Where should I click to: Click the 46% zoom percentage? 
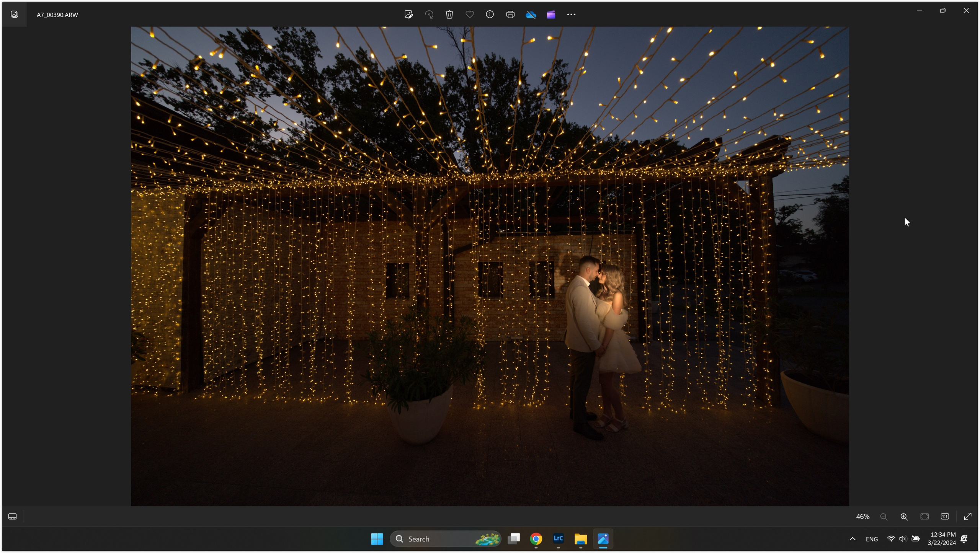coord(862,517)
